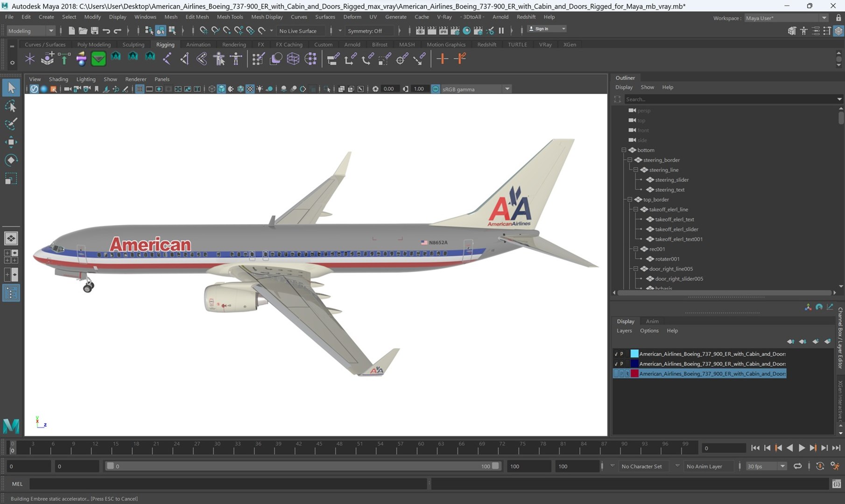Image resolution: width=845 pixels, height=504 pixels.
Task: Open the 30 fps frame rate dropdown
Action: pyautogui.click(x=766, y=466)
